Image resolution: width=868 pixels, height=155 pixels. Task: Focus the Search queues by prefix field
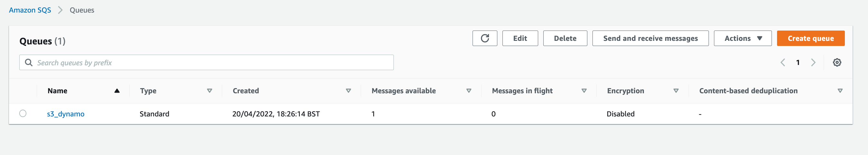coord(206,62)
